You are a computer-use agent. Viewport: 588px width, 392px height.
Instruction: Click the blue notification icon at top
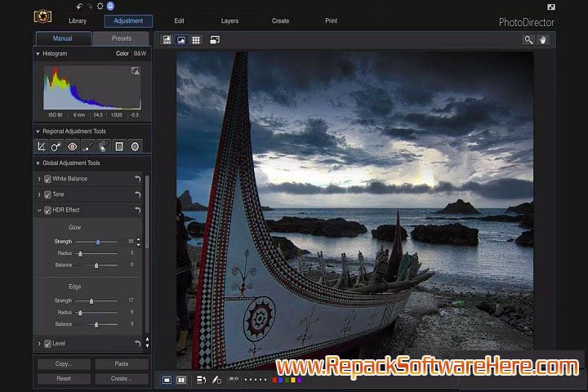(110, 6)
